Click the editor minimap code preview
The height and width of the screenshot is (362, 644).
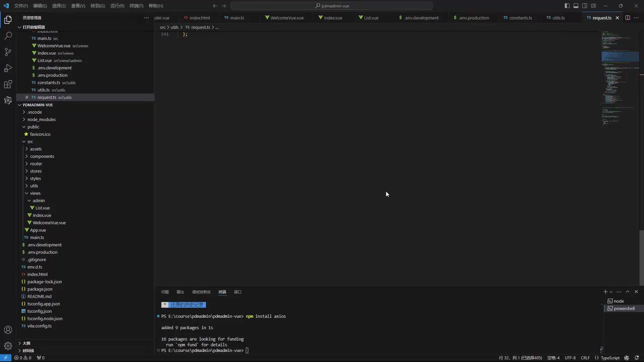click(620, 78)
